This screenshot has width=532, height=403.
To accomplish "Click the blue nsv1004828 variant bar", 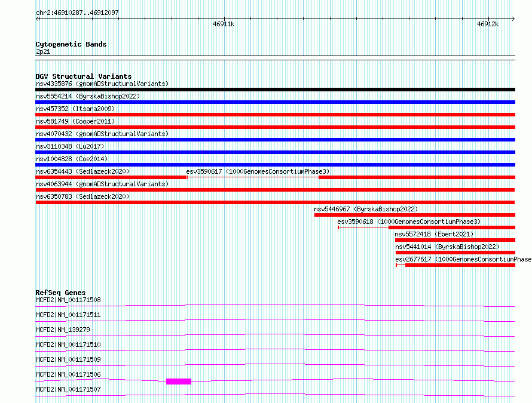I will click(x=275, y=165).
